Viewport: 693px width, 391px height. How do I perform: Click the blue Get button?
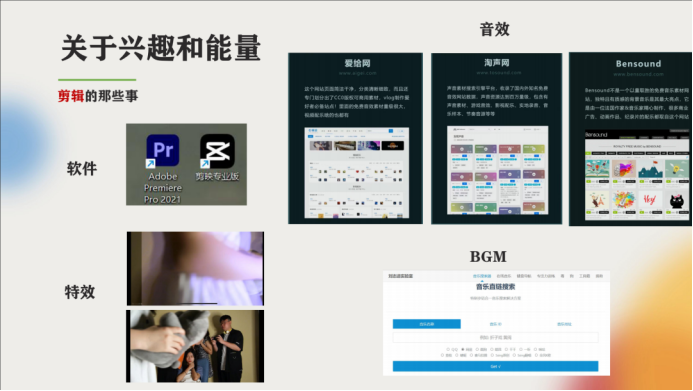point(495,366)
